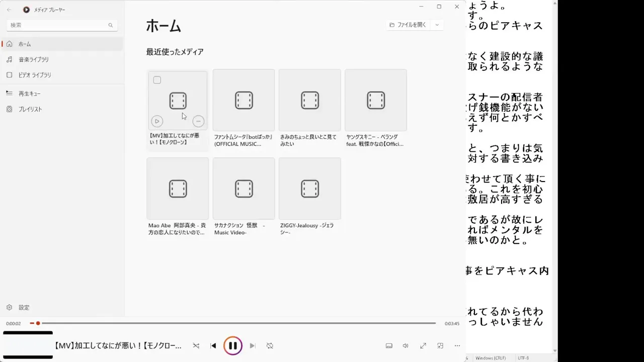Open 再生キュー in sidebar

(62, 94)
